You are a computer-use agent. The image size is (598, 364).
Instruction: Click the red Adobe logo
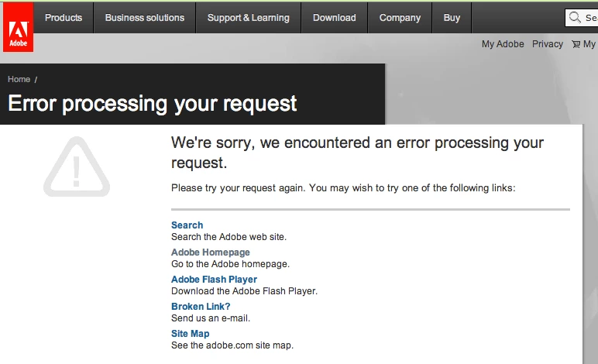[x=19, y=27]
